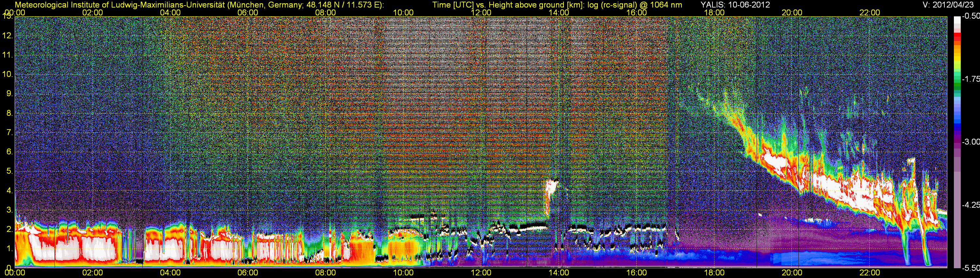Click the 4 km height axis label
This screenshot has height=278, width=980.
pos(9,190)
